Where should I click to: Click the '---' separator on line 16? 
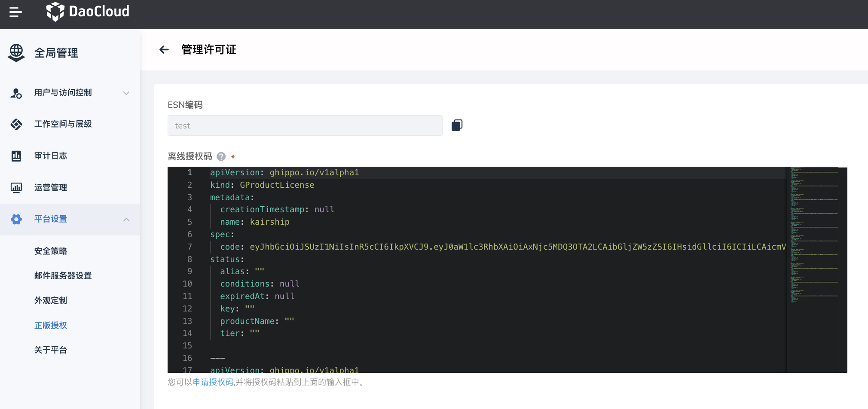(x=217, y=358)
